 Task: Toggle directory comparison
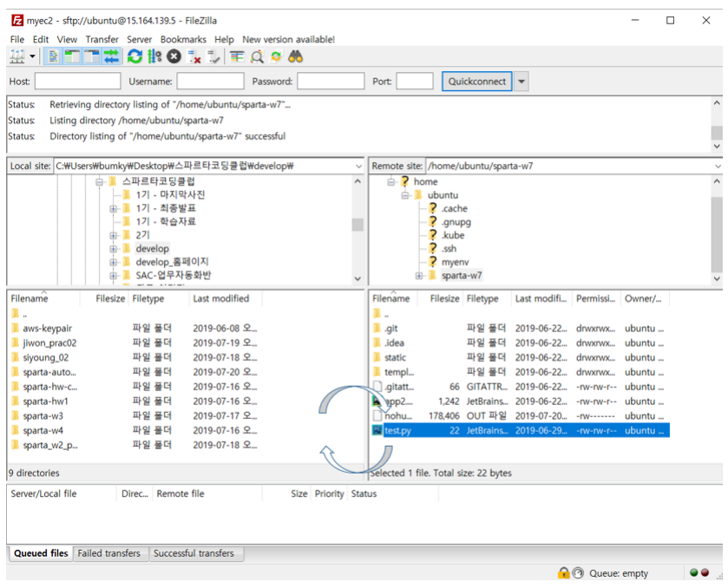tap(257, 56)
